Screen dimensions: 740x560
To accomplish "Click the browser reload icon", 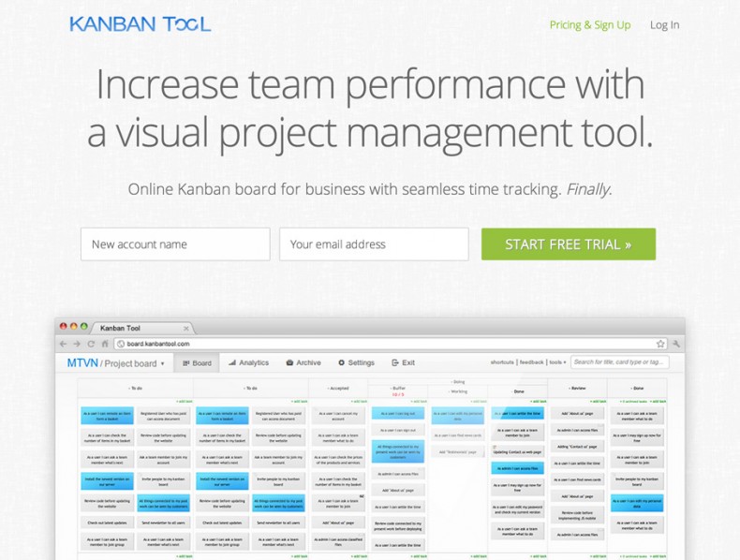I will pyautogui.click(x=91, y=344).
